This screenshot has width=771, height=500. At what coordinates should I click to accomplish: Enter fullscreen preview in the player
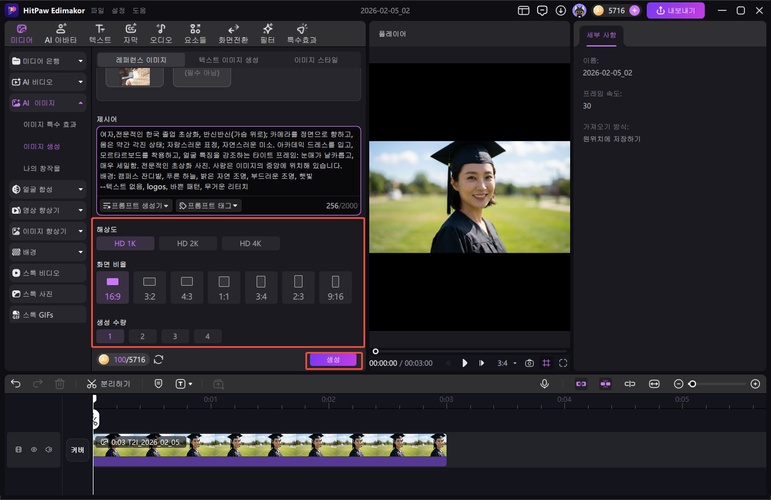[563, 363]
